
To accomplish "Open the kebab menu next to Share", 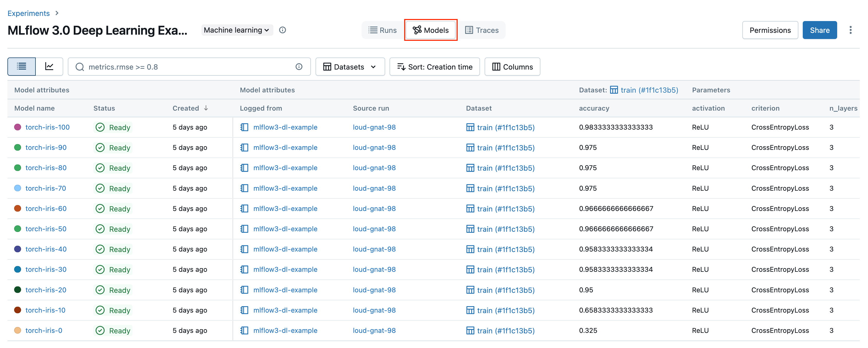I will pos(851,30).
